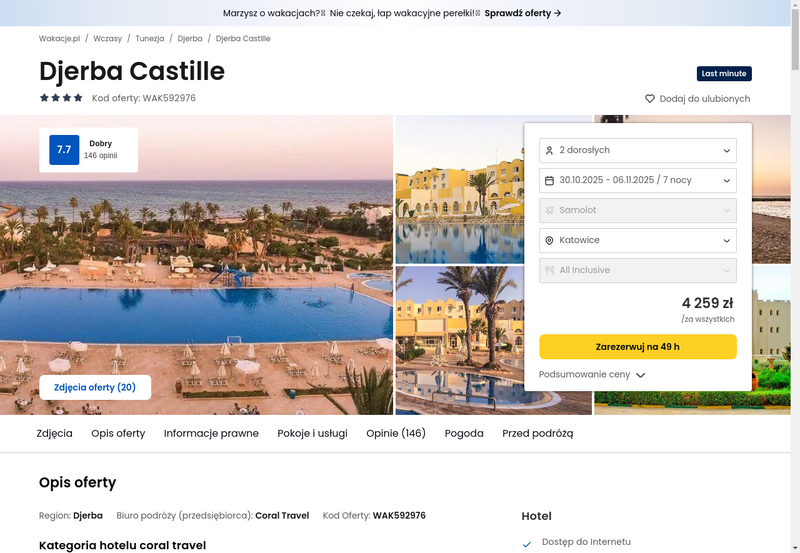Image resolution: width=800 pixels, height=553 pixels.
Task: Click the arrow icon after Sprawdź oferty
Action: pos(558,13)
